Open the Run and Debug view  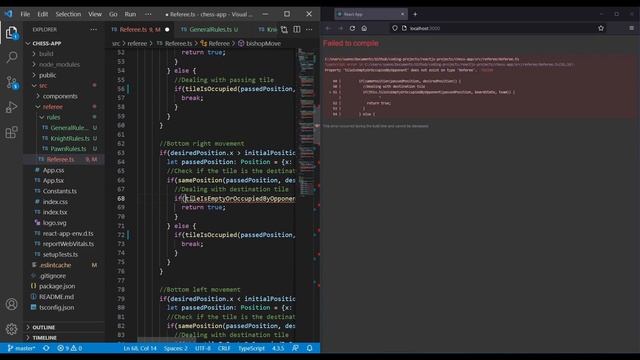click(11, 107)
